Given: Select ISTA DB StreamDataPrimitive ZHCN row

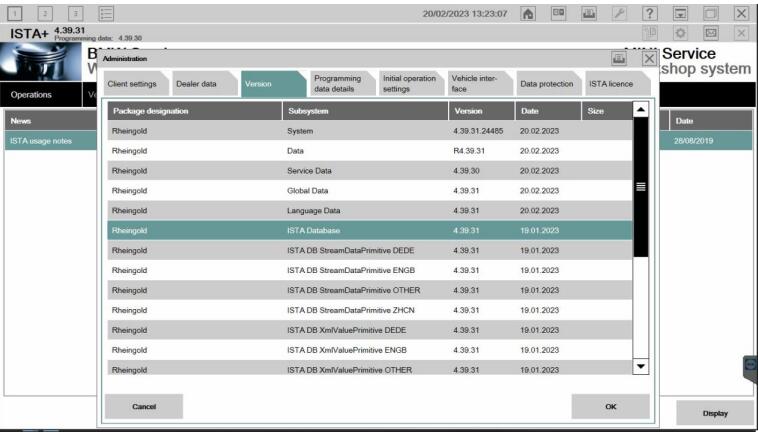Looking at the screenshot, I should pos(370,310).
